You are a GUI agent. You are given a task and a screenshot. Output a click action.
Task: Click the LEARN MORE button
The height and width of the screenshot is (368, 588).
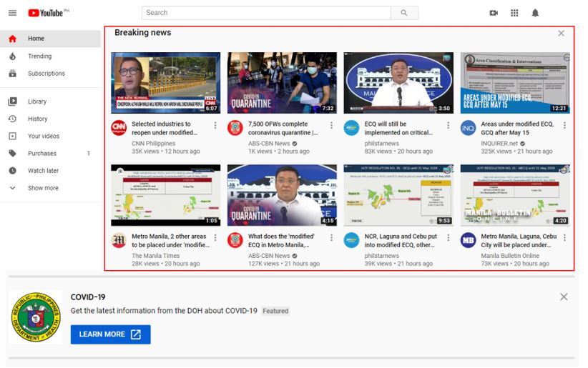point(111,334)
